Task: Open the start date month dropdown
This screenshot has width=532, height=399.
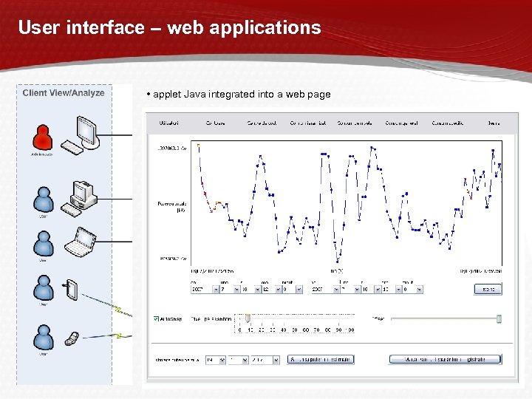Action: [230, 290]
